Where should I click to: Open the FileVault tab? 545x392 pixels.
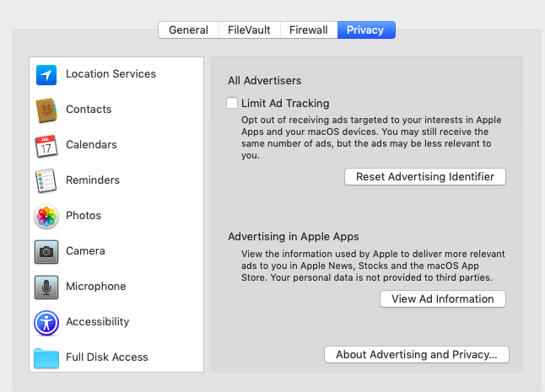click(249, 30)
